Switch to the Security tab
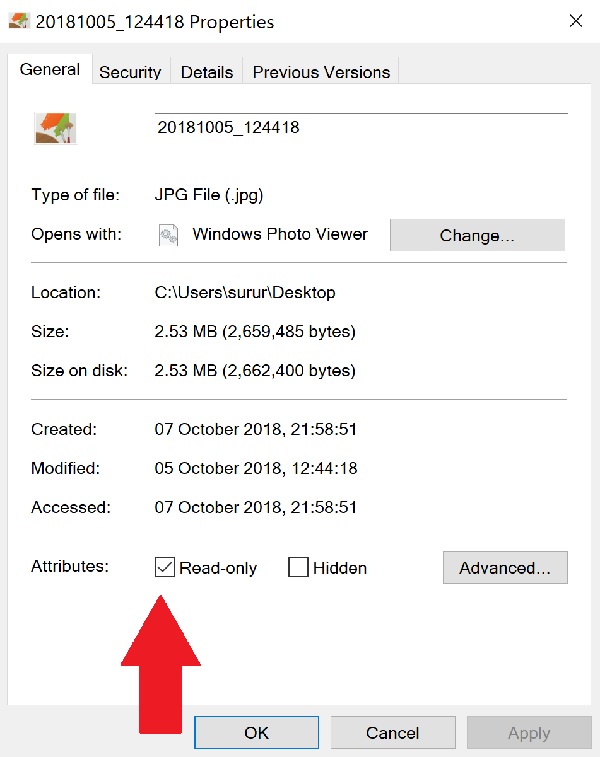Screen dimensions: 600x757 (x=130, y=72)
